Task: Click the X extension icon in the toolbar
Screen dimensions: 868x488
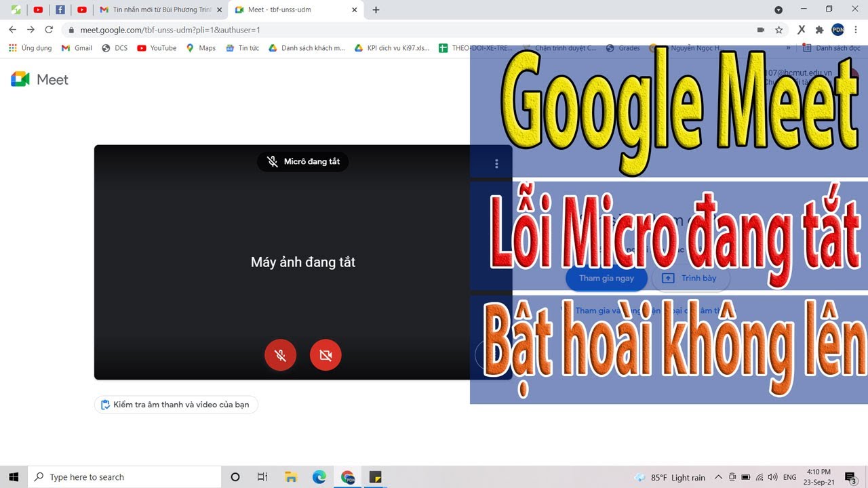Action: point(802,30)
